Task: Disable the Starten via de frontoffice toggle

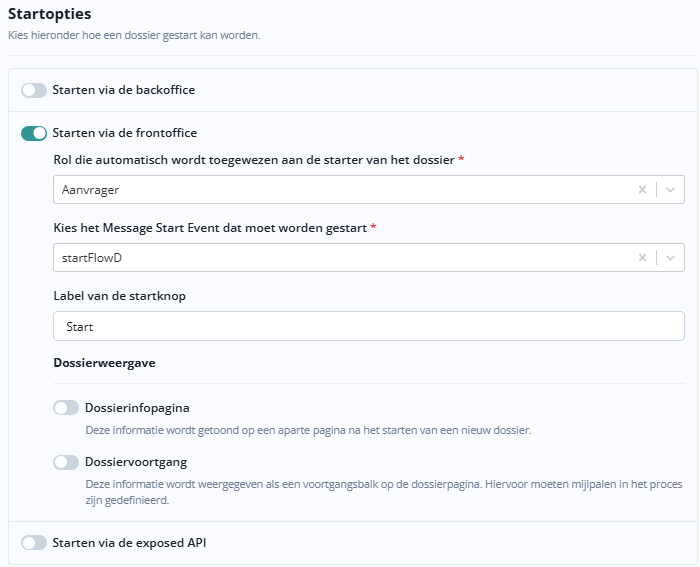Action: (x=34, y=133)
